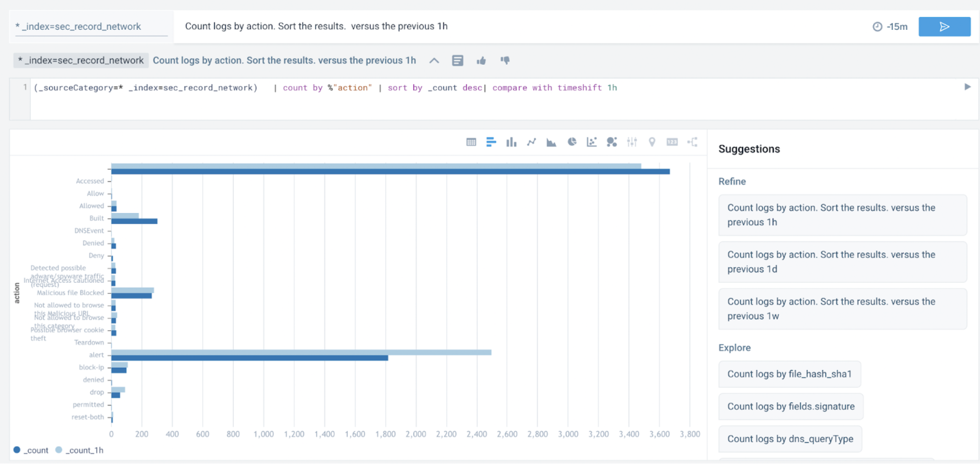
Task: Select the line chart icon
Action: [x=531, y=142]
